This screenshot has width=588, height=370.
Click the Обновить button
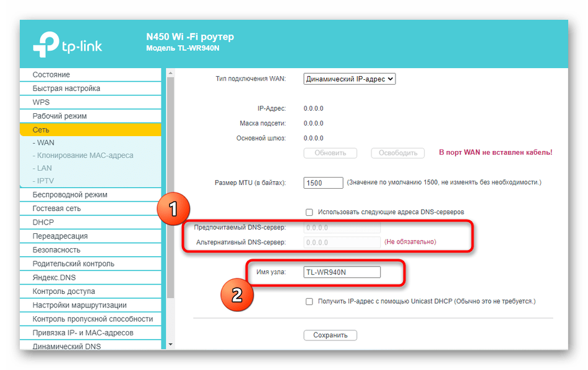330,153
